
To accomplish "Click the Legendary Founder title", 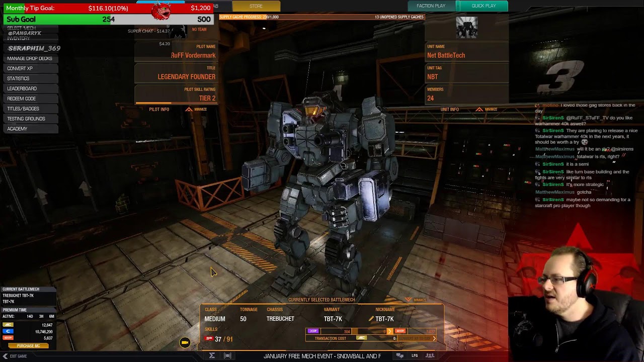I will coord(187,77).
